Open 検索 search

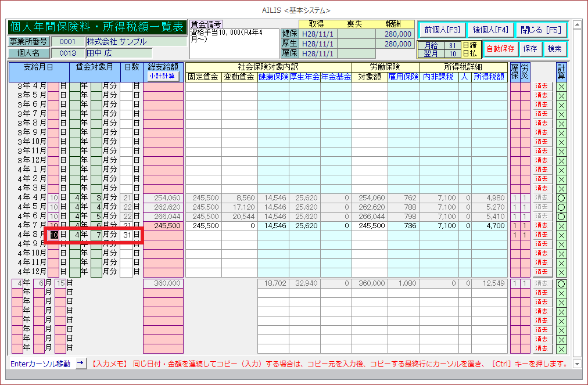pyautogui.click(x=554, y=49)
